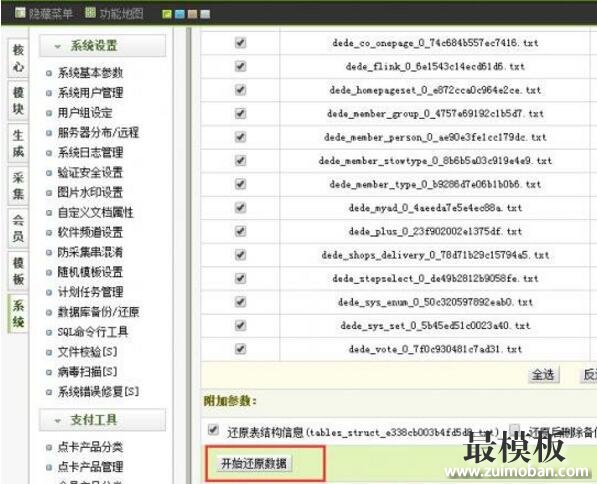
Task: Select the gray theme color square
Action: [205, 14]
